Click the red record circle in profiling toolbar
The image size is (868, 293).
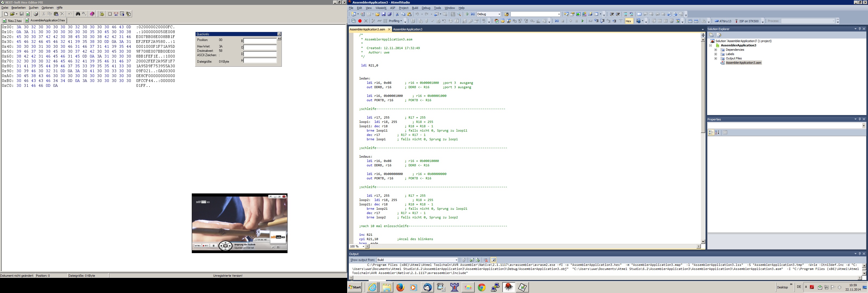tap(360, 21)
